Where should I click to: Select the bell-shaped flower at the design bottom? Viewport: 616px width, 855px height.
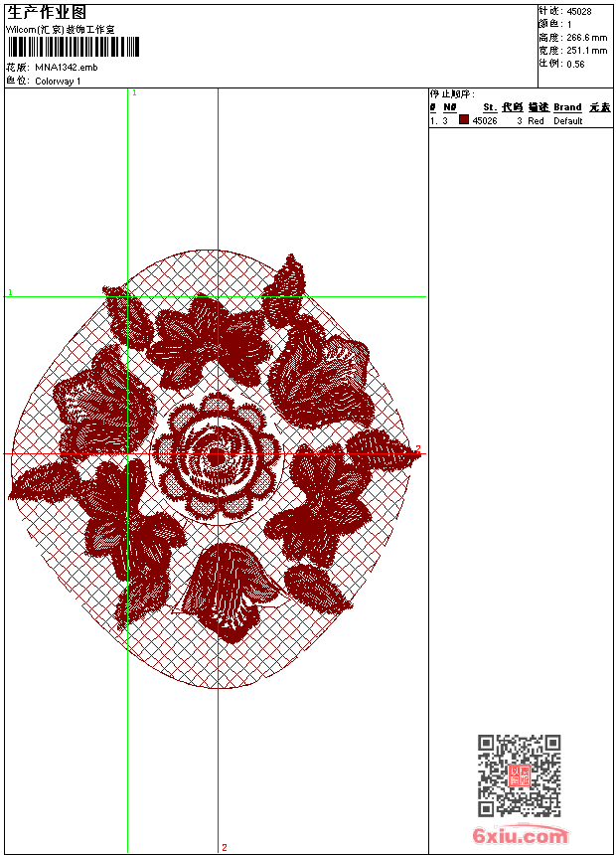point(231,592)
